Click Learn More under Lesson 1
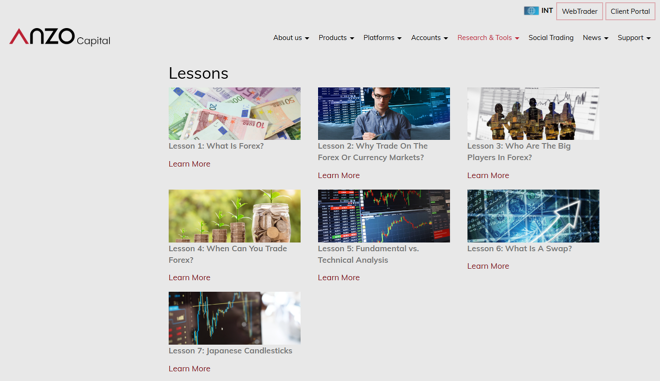Viewport: 660px width, 381px height. [189, 164]
